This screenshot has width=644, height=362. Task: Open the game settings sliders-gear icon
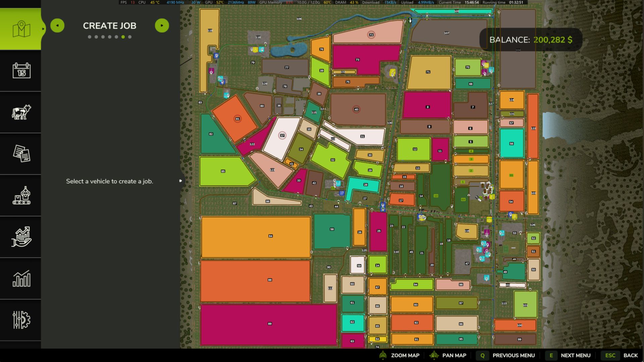pyautogui.click(x=21, y=320)
